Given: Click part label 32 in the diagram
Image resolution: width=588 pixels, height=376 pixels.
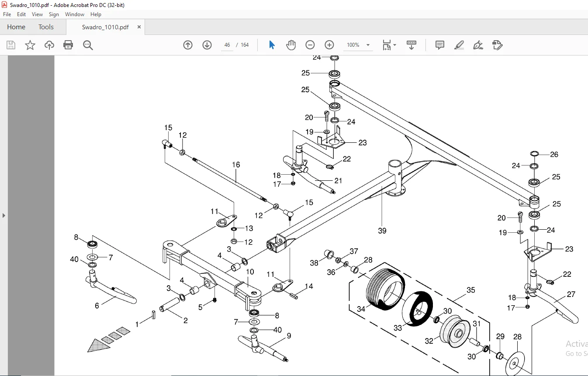Looking at the screenshot, I should click(429, 341).
